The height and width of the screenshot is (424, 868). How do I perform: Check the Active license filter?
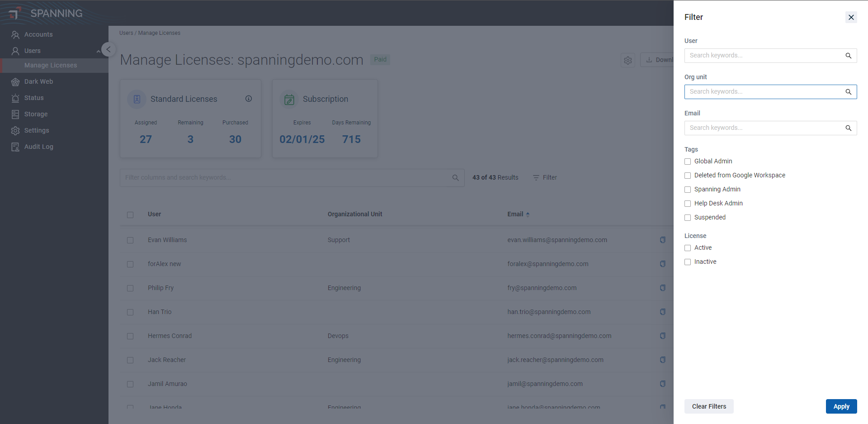[688, 248]
